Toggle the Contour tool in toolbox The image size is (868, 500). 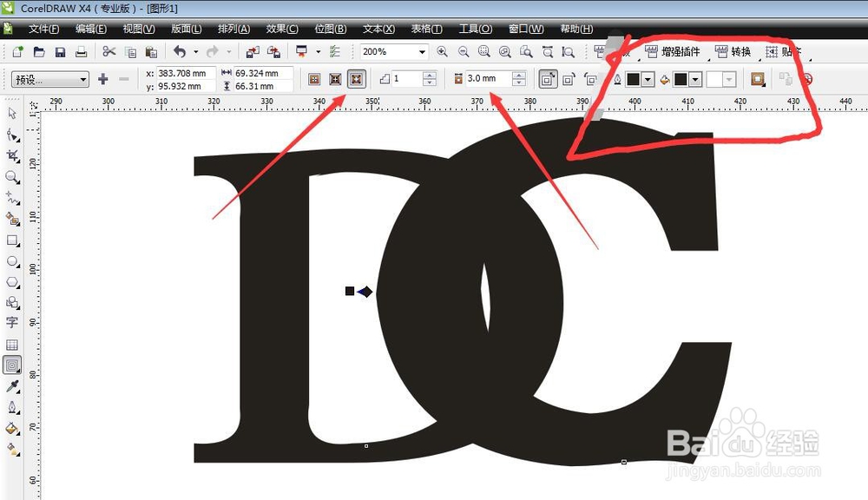click(x=12, y=365)
